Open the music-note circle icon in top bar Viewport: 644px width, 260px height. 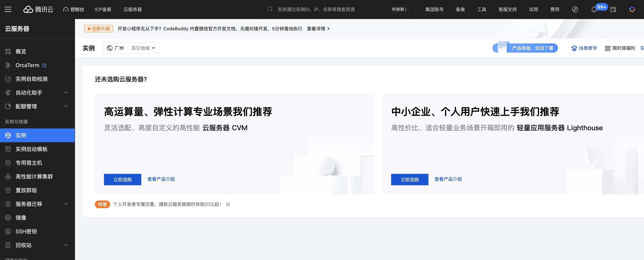(x=575, y=10)
